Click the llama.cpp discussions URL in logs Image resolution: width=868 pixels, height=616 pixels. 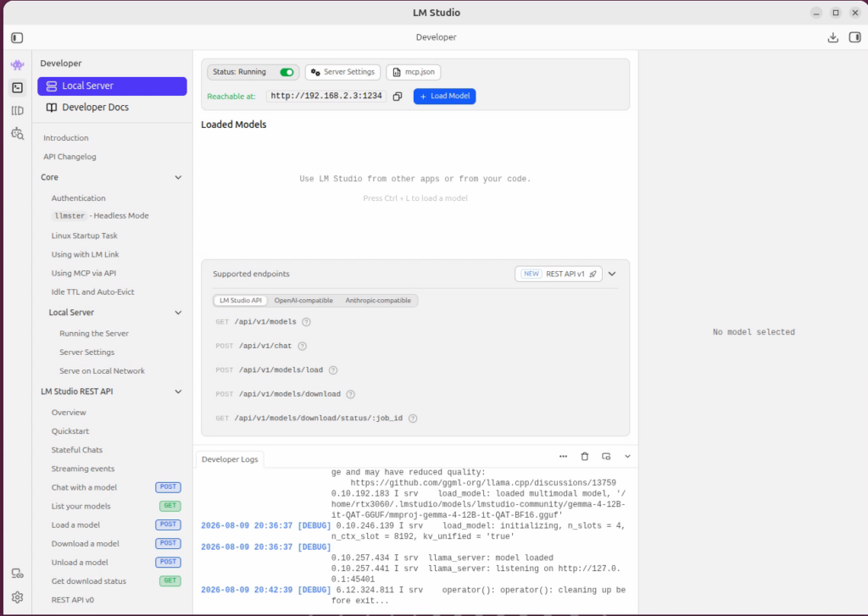coord(482,483)
